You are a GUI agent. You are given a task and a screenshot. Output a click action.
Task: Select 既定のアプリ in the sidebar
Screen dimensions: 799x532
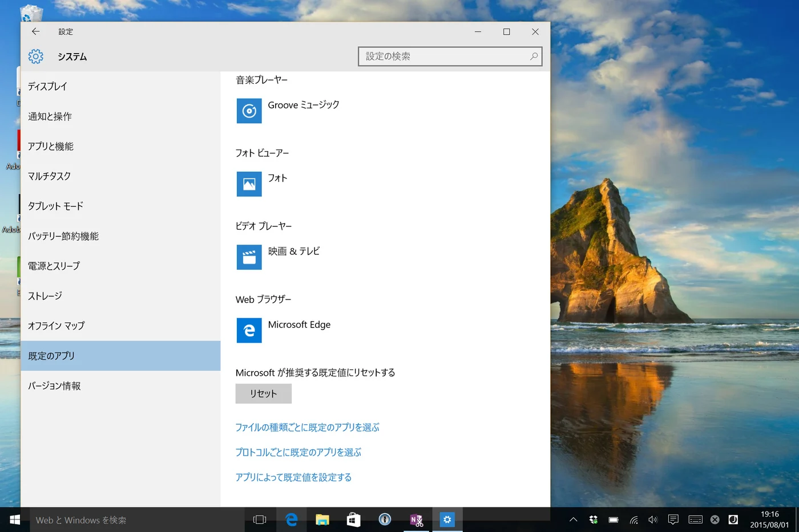coord(120,356)
